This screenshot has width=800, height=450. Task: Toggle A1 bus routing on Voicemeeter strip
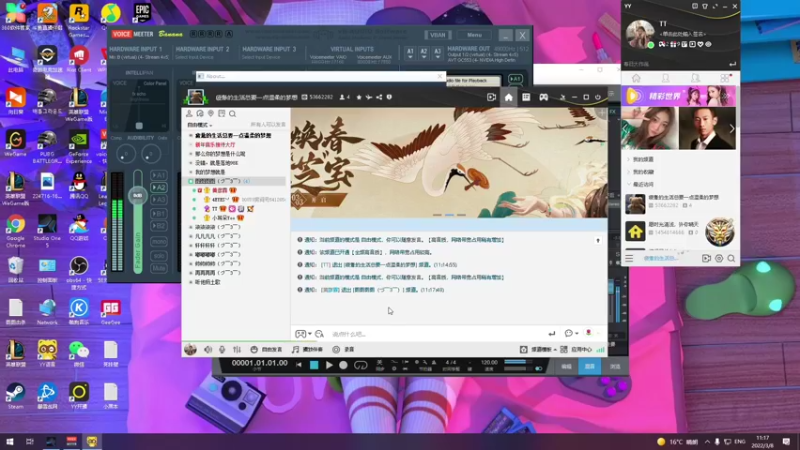159,175
